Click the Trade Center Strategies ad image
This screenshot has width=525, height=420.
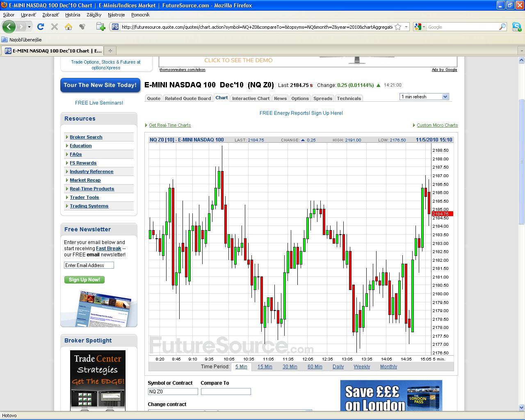tap(98, 381)
